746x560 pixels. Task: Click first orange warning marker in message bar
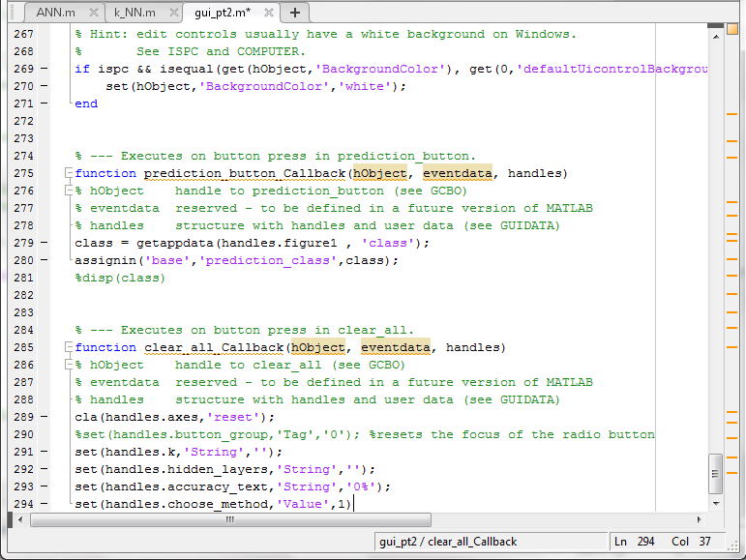[731, 114]
